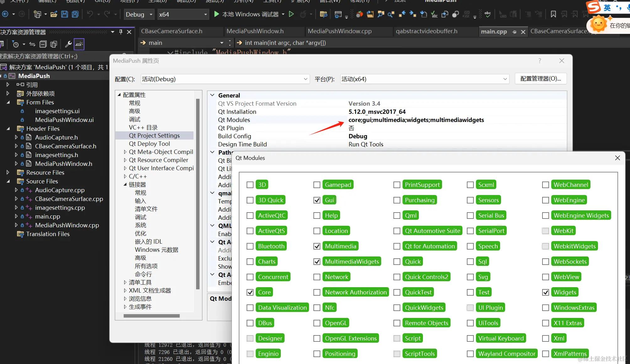Open the 配置(C) 活动(Debug) combo box

[225, 79]
